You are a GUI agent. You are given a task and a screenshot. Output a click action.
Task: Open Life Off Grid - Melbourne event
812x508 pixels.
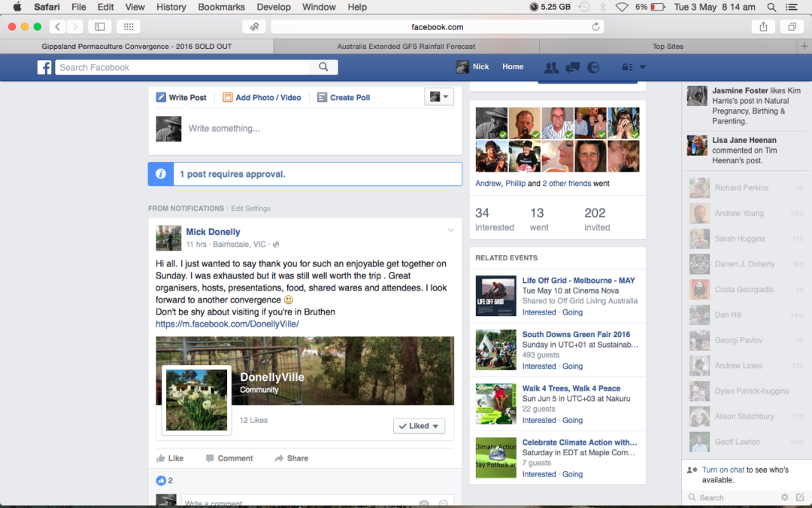coord(578,281)
